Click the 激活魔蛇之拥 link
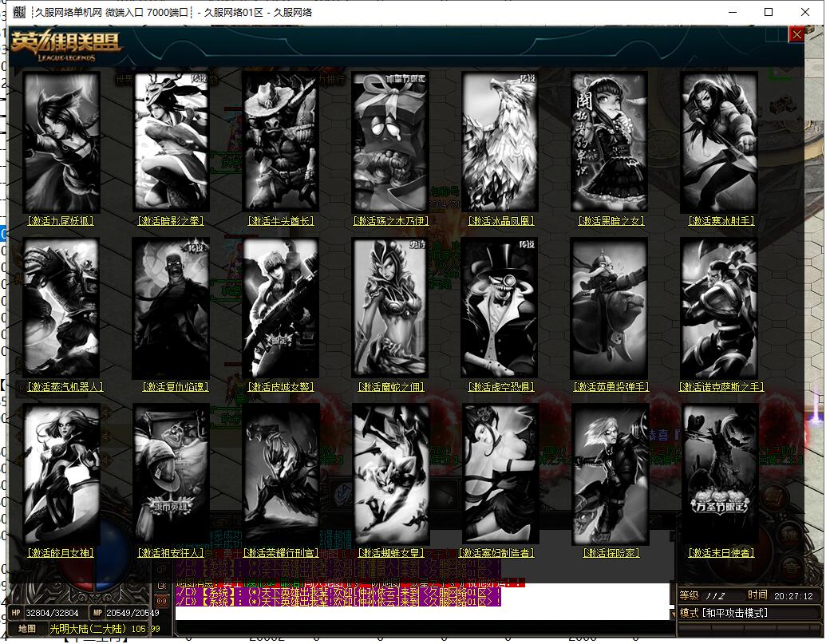Screen dimensions: 830x644 tap(391, 387)
